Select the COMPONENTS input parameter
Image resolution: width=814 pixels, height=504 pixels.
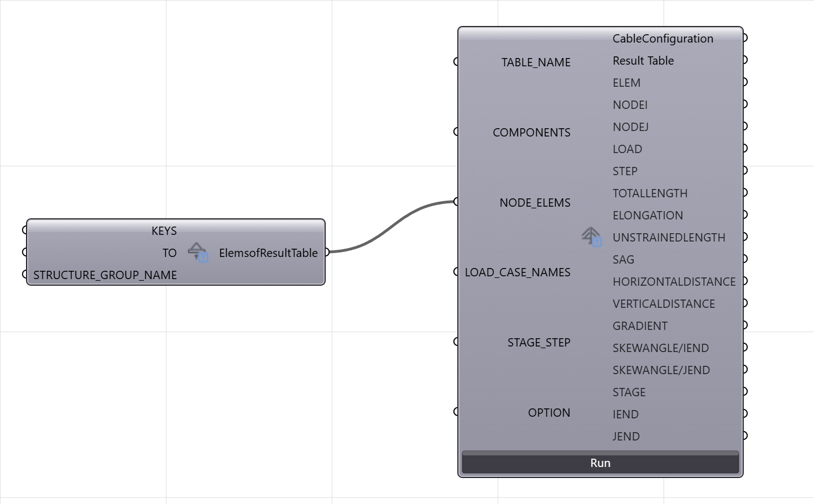pyautogui.click(x=531, y=133)
